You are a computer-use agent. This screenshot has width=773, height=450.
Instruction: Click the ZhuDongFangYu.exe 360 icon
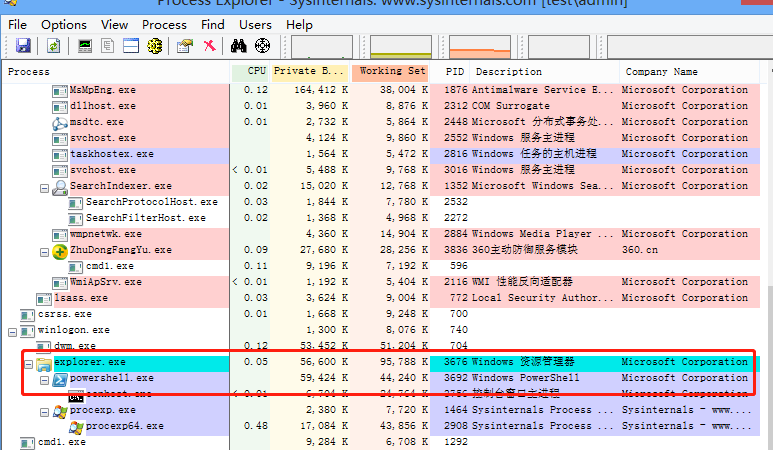(60, 252)
